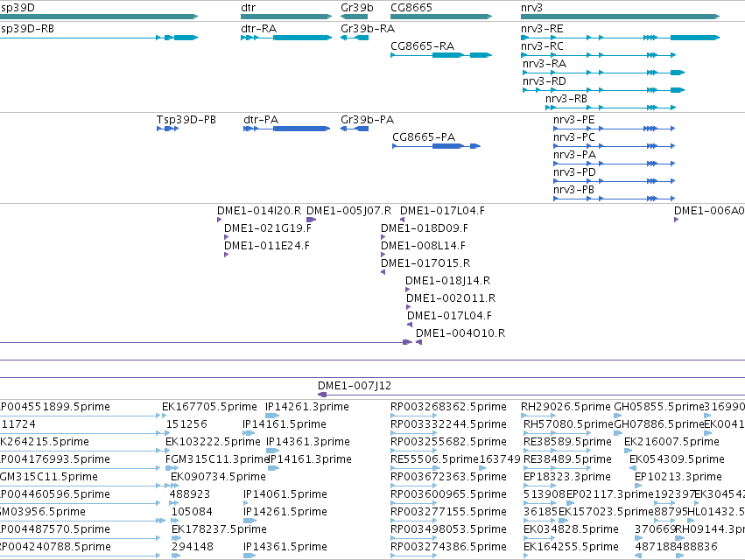Click the Gr39b-RA transcript label

click(368, 29)
